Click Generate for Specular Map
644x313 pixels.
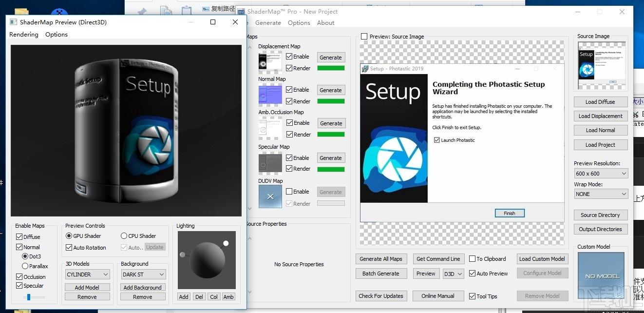(x=331, y=158)
